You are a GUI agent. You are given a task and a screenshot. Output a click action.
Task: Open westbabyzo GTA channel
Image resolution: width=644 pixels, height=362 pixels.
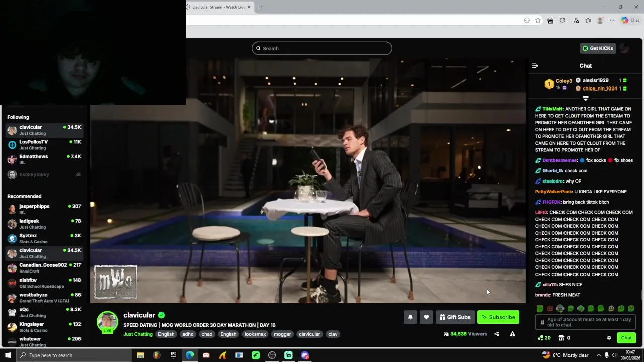[44, 298]
